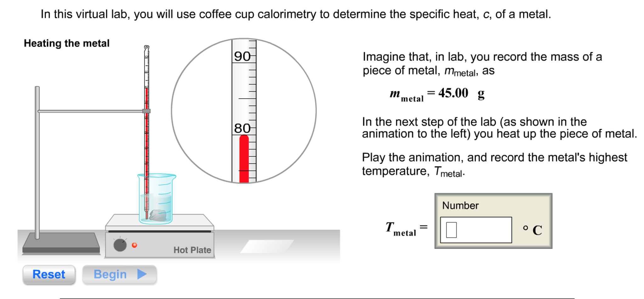Click the play triangle on Begin
644x299 pixels.
click(x=142, y=274)
